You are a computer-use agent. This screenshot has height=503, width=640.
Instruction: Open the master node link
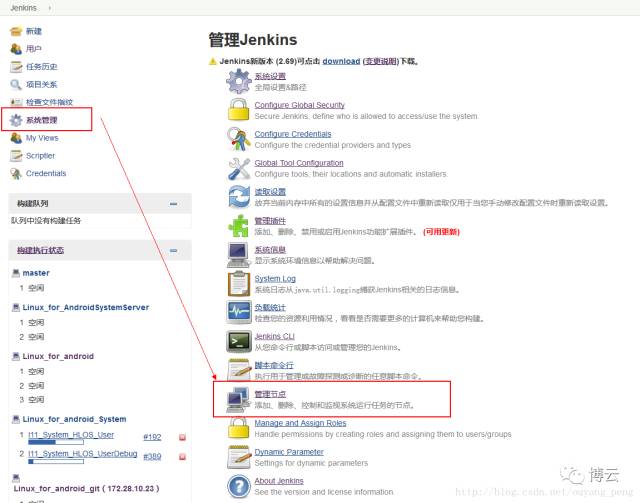[36, 273]
